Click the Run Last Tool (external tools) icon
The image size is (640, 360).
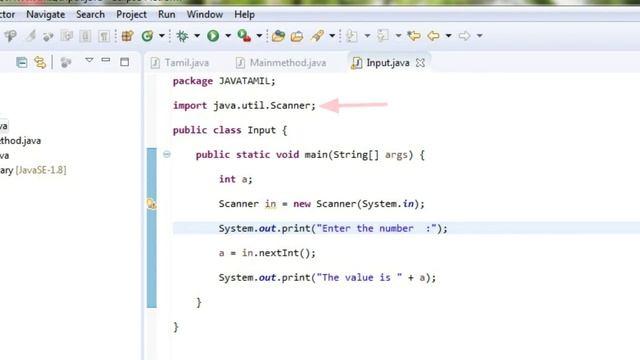[x=244, y=36]
